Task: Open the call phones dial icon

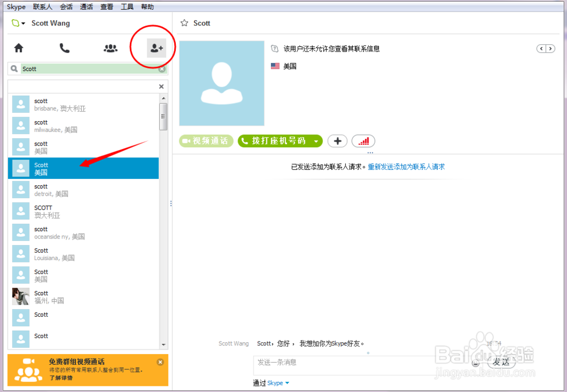Action: click(65, 48)
